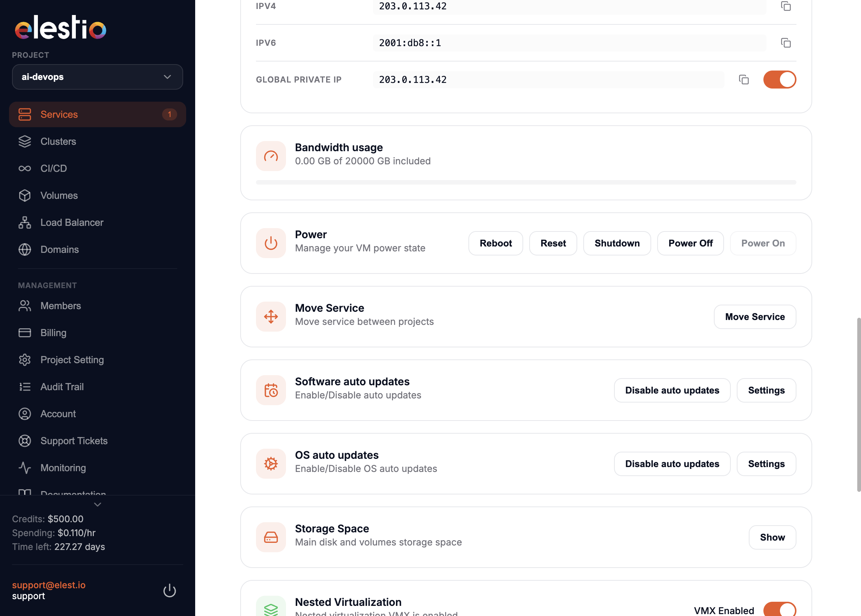Image resolution: width=861 pixels, height=616 pixels.
Task: Open Support Tickets
Action: click(x=98, y=440)
